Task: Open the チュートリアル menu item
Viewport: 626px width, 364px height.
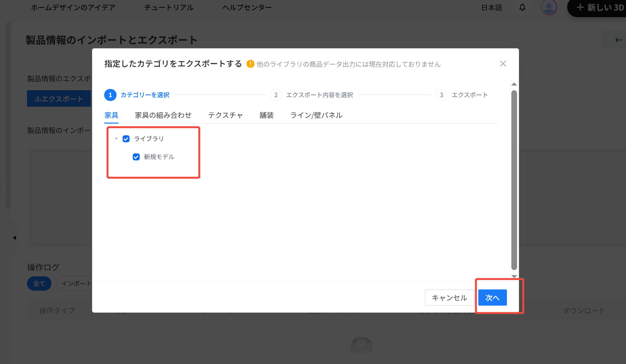Action: 169,7
